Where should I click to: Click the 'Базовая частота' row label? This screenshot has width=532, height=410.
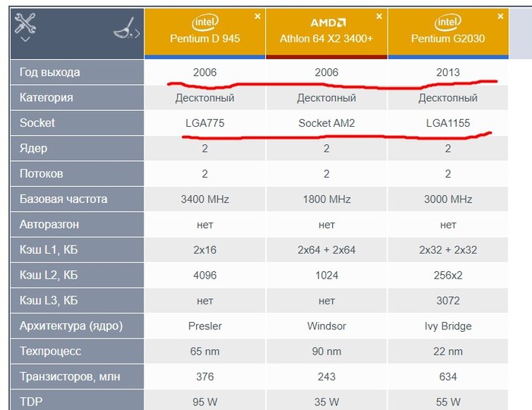click(64, 199)
